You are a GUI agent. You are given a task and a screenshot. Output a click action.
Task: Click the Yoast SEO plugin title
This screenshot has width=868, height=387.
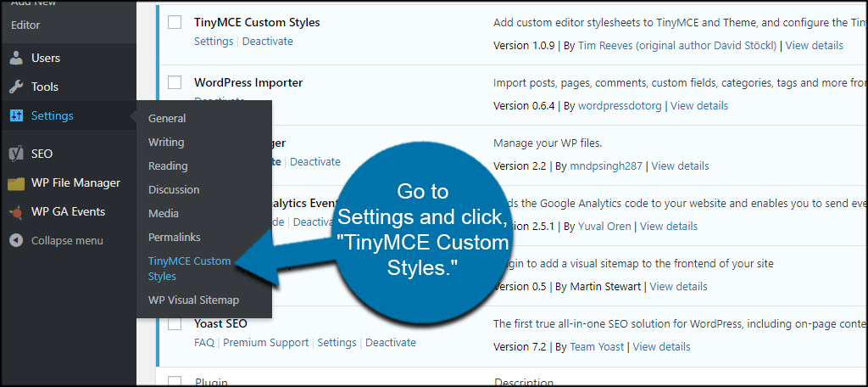coord(221,323)
